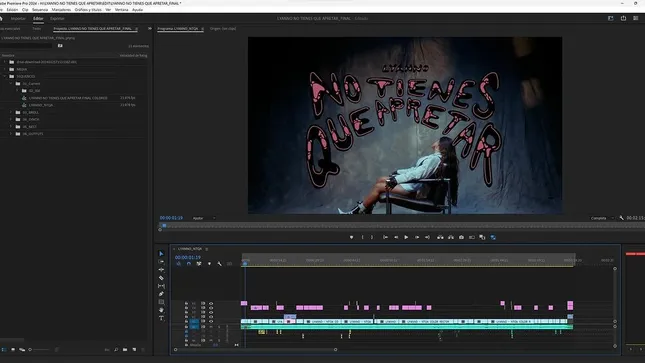Select the Rectangle tool
The width and height of the screenshot is (645, 363).
[x=161, y=302]
